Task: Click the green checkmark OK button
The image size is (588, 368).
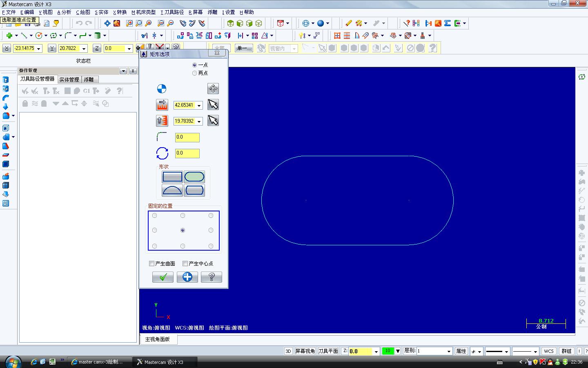Action: [x=163, y=277]
